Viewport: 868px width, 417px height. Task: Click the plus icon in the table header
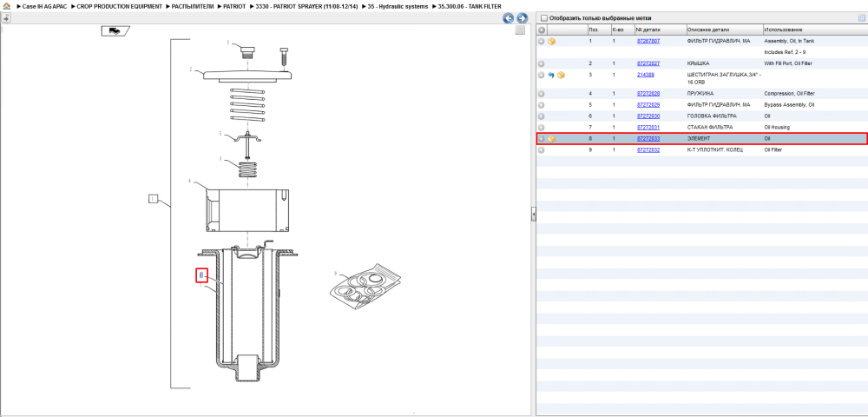542,30
